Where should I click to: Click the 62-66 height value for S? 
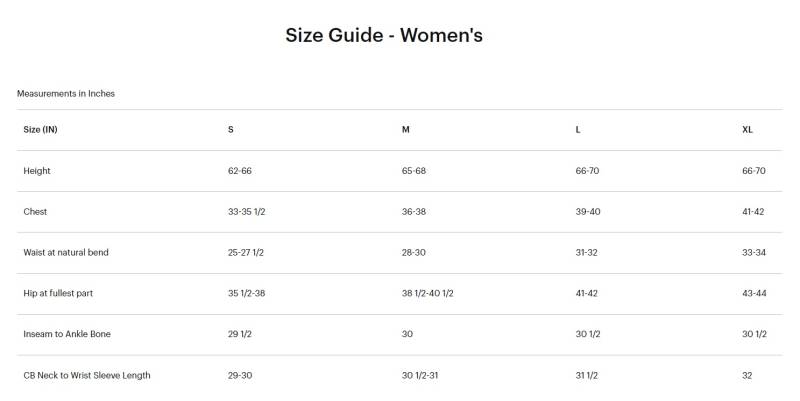point(240,171)
